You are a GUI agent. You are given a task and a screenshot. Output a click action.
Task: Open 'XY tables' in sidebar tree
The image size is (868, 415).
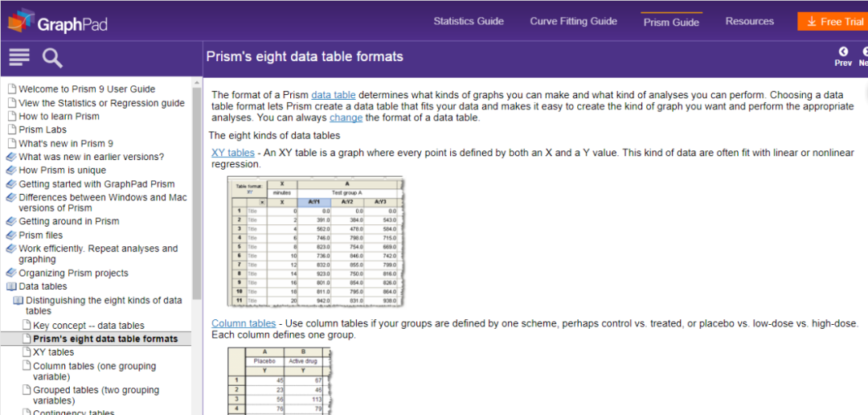tap(53, 351)
